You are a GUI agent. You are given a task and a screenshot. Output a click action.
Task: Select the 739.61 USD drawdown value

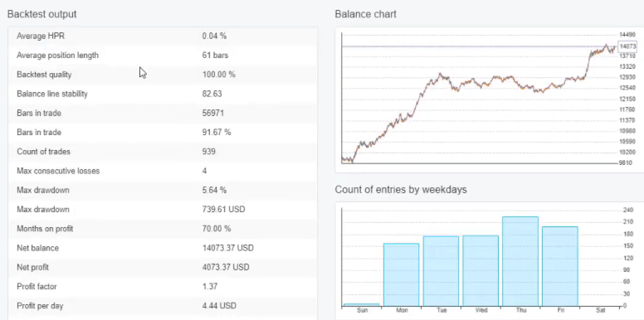(x=223, y=210)
